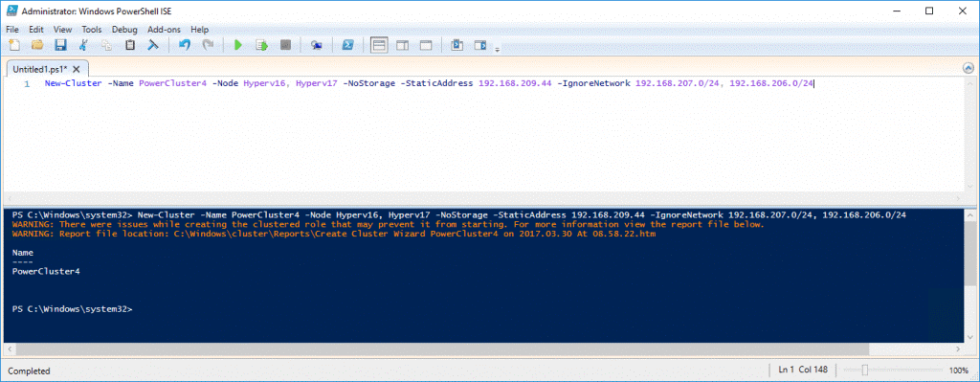Open the Edit menu
The width and height of the screenshot is (980, 382).
(36, 30)
